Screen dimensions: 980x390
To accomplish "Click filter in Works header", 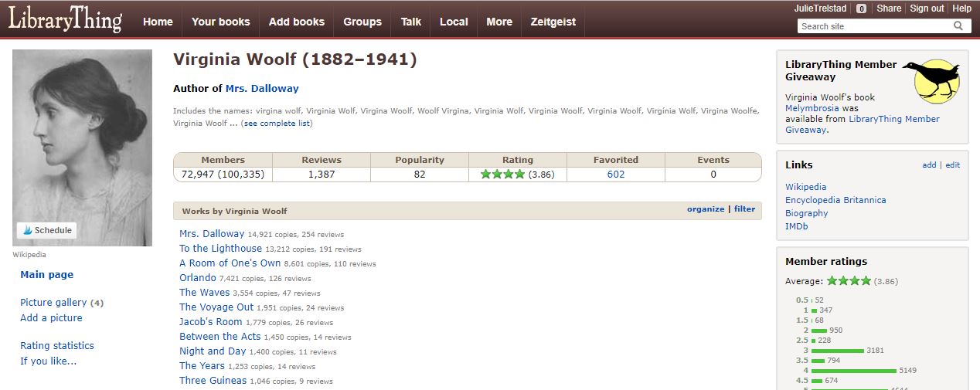I will tap(744, 209).
